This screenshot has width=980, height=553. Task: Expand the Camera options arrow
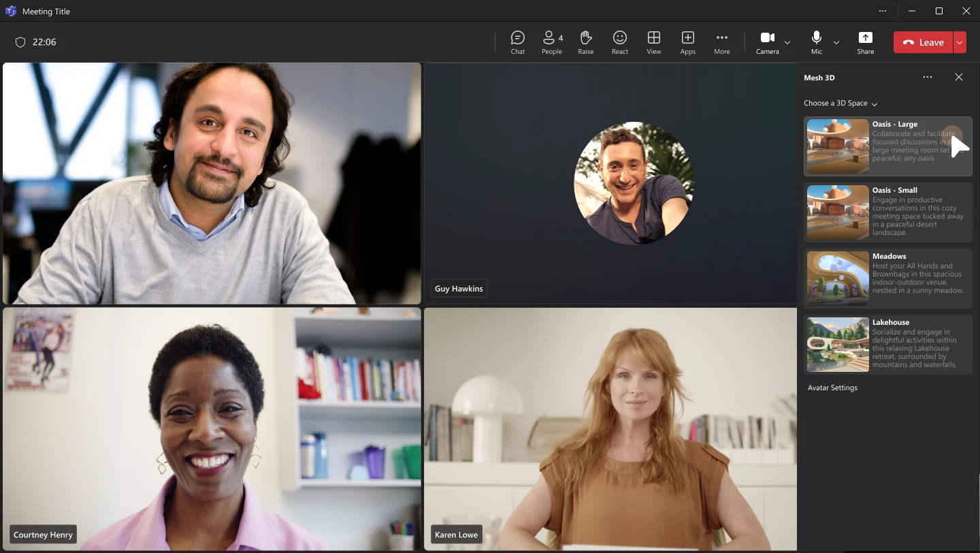(787, 42)
